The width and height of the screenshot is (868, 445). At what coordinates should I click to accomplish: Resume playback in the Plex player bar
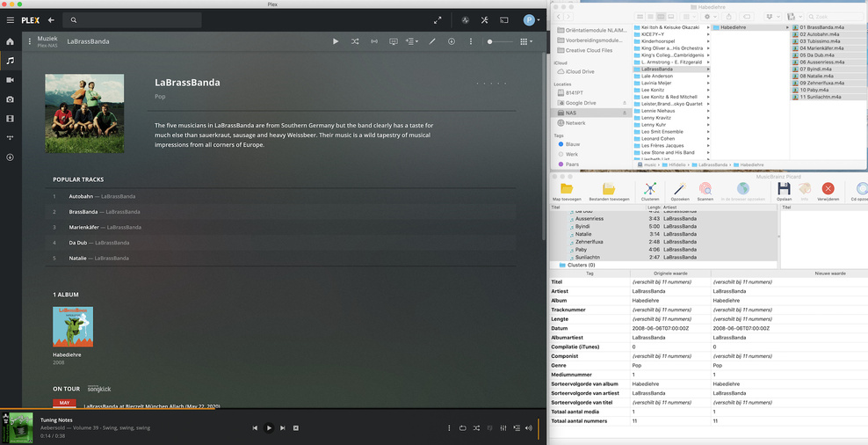click(269, 427)
